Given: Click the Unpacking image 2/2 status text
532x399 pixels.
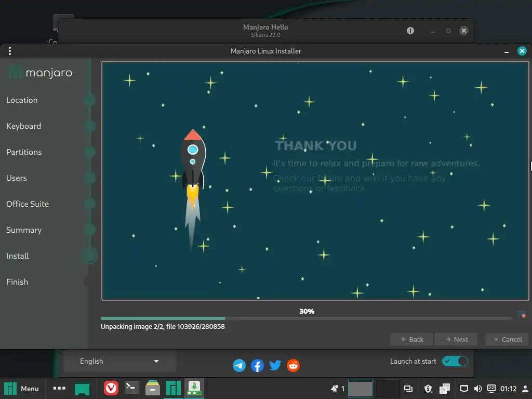Looking at the screenshot, I should point(163,327).
